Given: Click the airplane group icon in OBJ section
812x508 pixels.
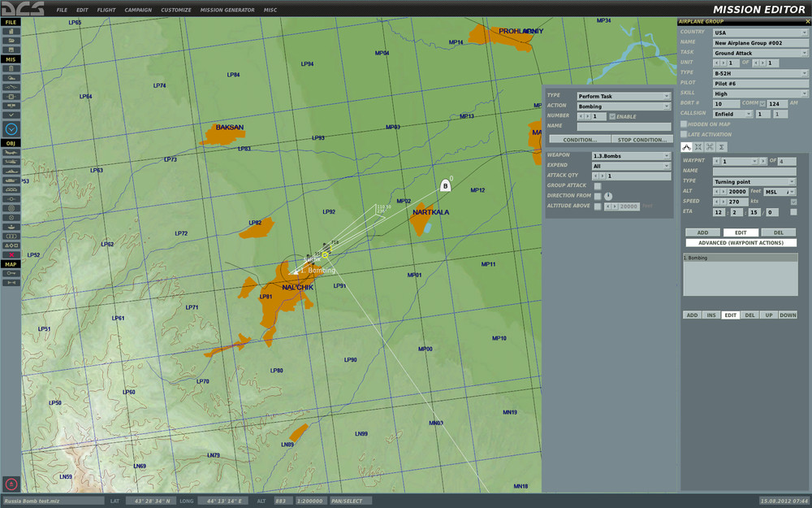Looking at the screenshot, I should (11, 152).
